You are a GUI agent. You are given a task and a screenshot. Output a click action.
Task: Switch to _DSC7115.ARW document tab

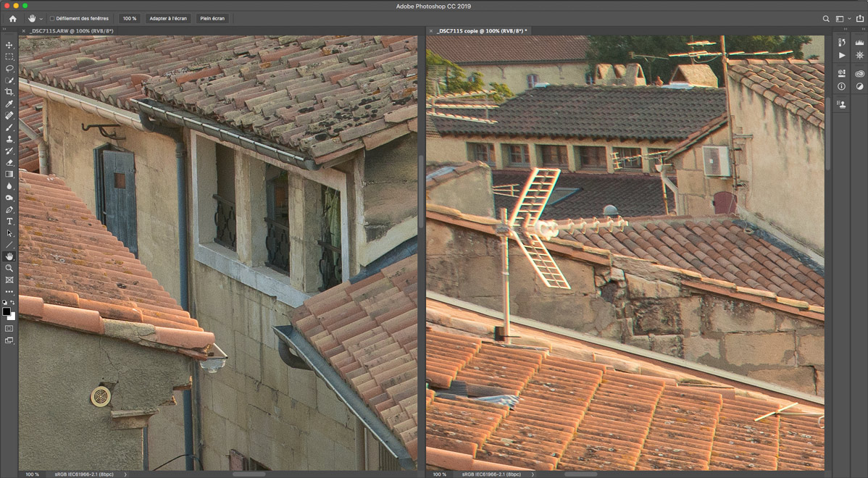pyautogui.click(x=68, y=31)
